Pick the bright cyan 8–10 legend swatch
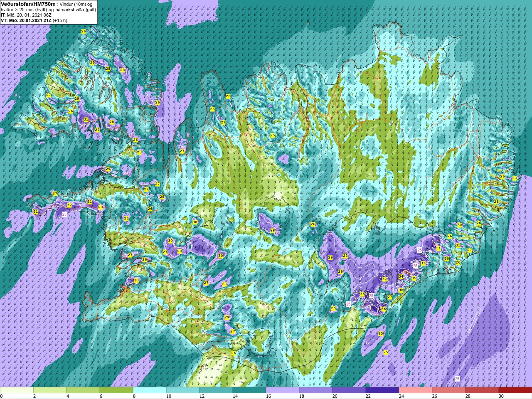532x399 pixels. (x=150, y=390)
